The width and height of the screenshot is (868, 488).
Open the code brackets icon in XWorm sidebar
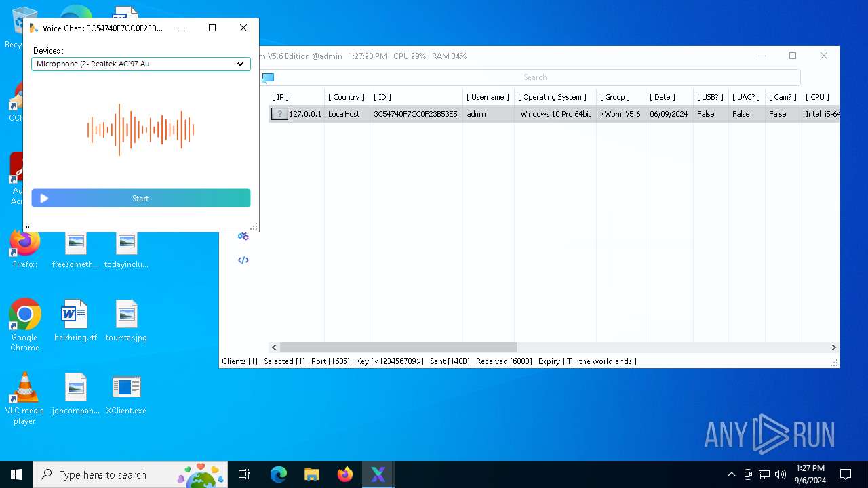243,260
